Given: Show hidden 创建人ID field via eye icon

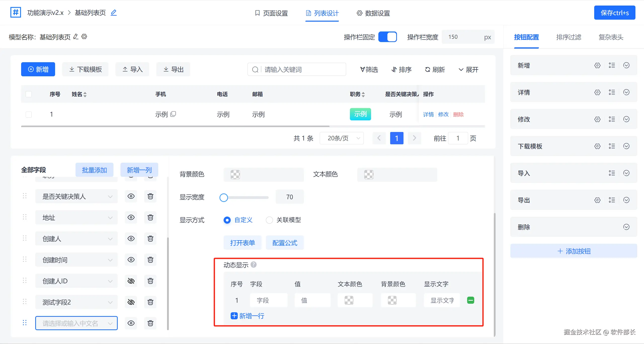Looking at the screenshot, I should pos(131,281).
